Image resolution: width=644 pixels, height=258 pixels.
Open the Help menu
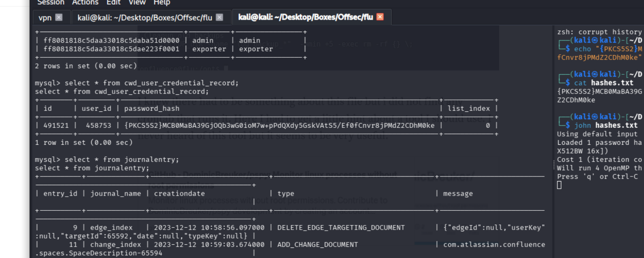(x=161, y=3)
